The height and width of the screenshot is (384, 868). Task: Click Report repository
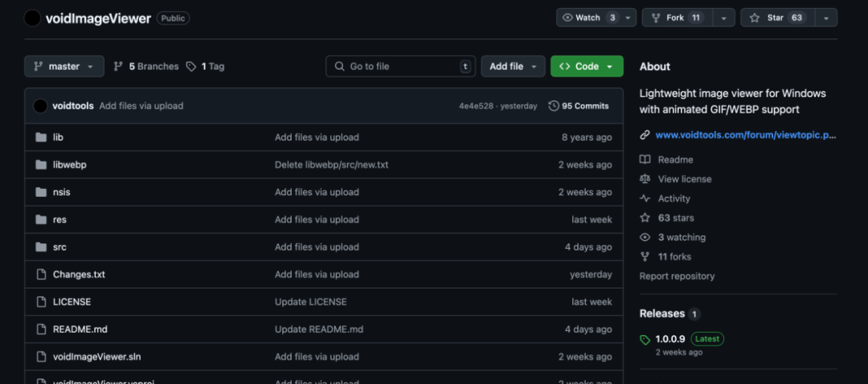pos(677,276)
